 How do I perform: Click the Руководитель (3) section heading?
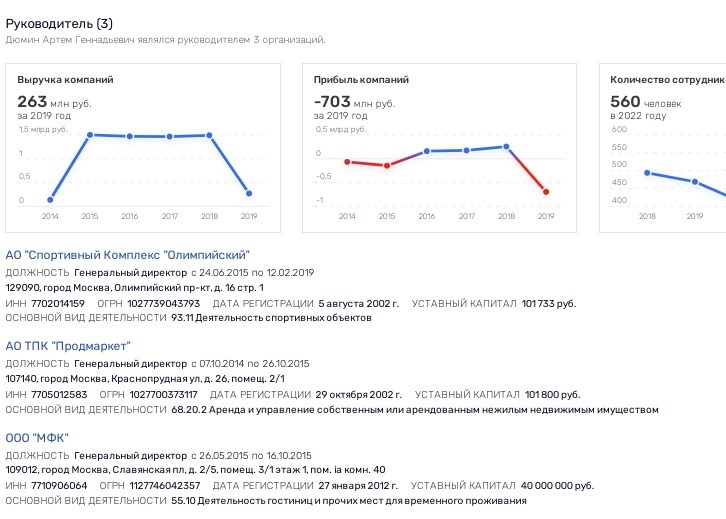click(60, 22)
